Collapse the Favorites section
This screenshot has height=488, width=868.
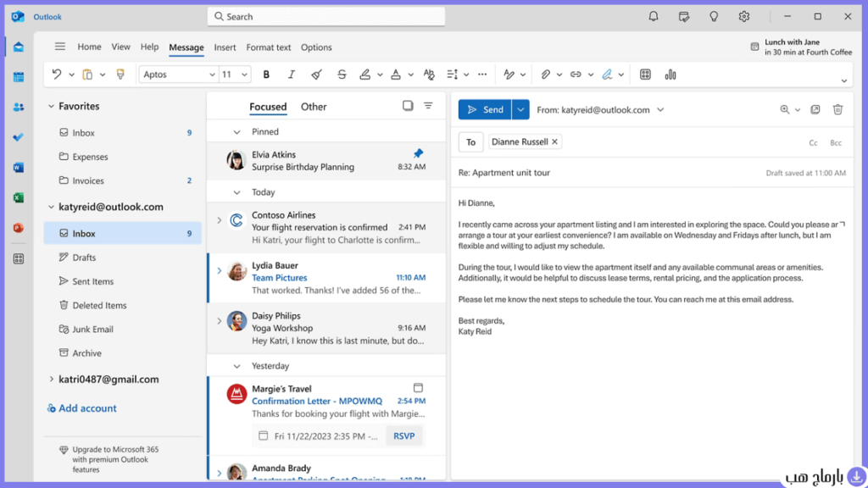click(x=51, y=106)
